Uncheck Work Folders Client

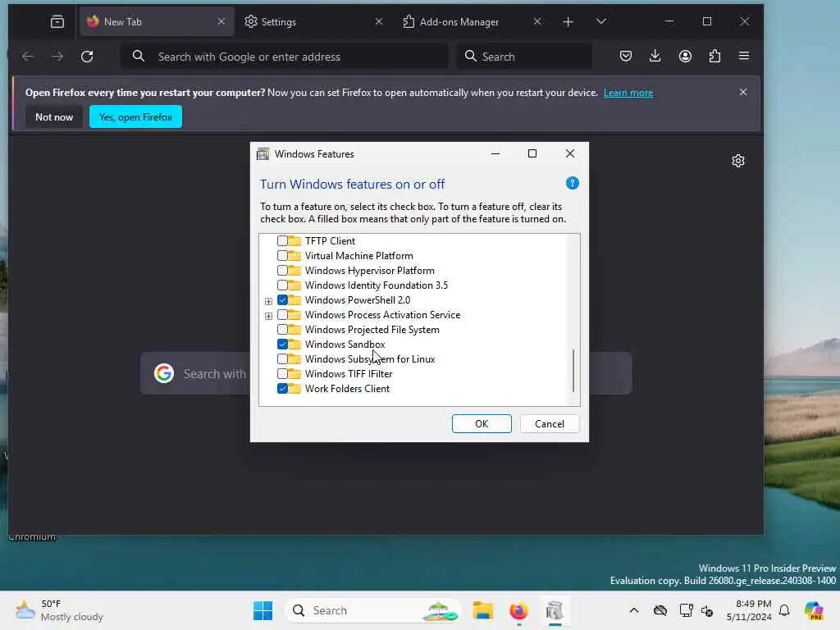pos(282,388)
